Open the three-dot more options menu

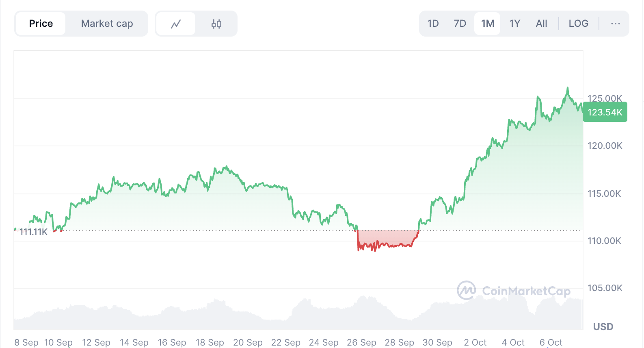click(615, 24)
